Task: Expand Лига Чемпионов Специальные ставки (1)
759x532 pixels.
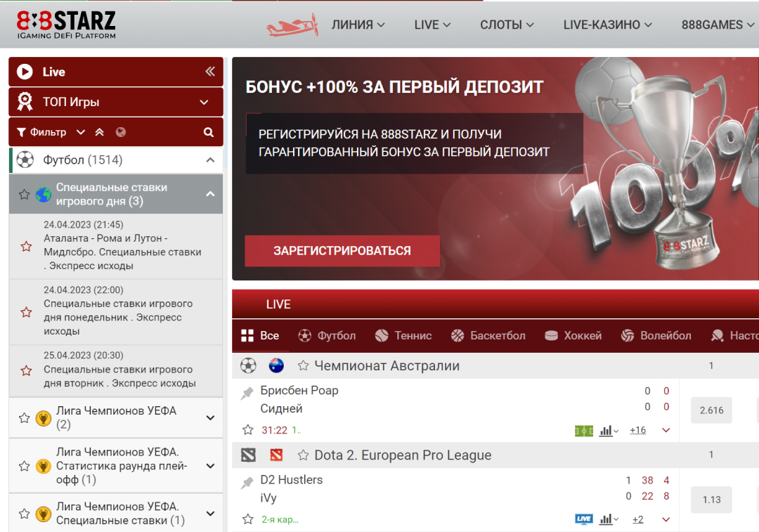Action: tap(210, 514)
